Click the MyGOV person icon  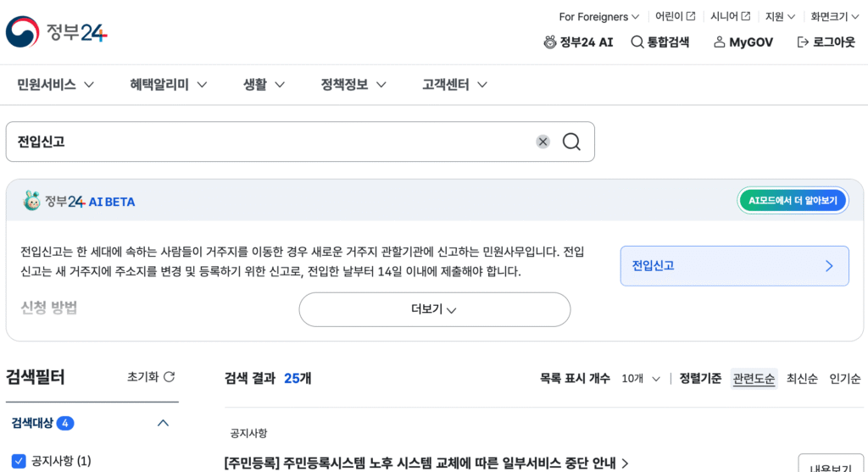click(719, 42)
